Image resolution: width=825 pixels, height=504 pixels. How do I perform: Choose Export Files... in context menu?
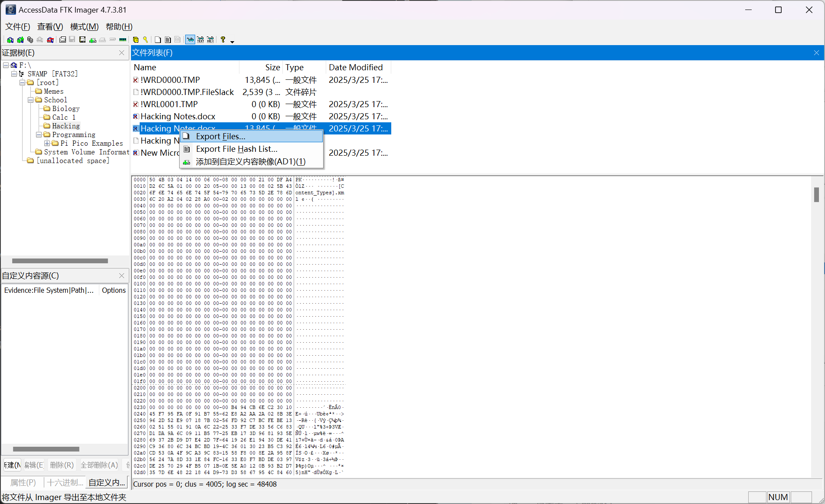252,136
